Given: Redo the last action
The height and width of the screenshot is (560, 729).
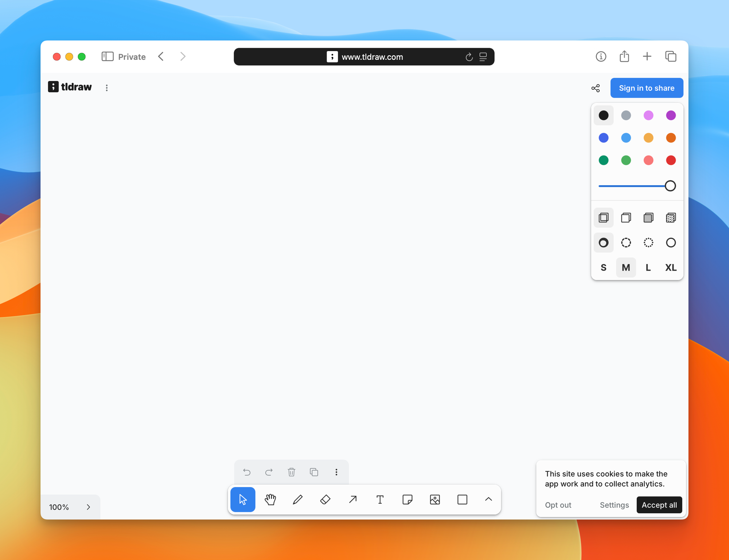Looking at the screenshot, I should pos(269,472).
